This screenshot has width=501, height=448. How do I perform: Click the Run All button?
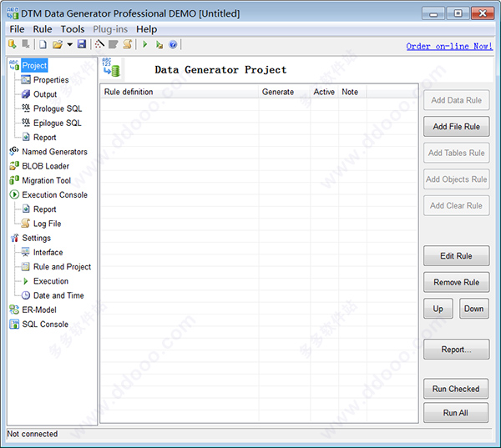pos(456,413)
